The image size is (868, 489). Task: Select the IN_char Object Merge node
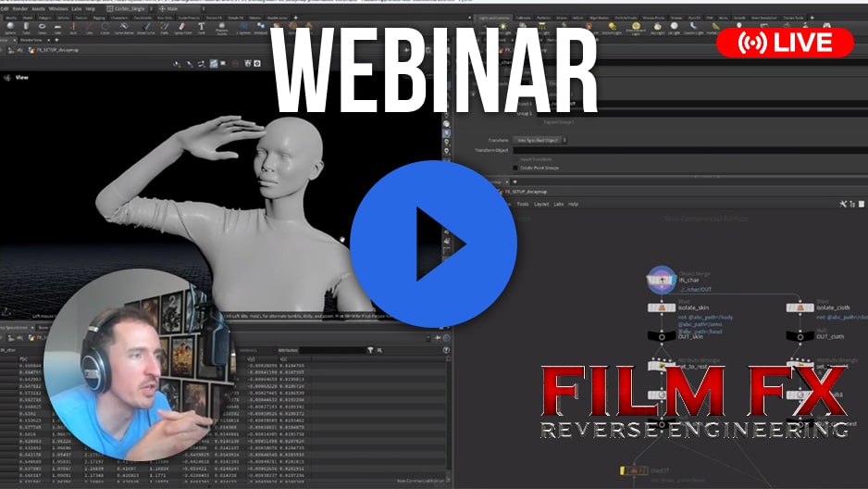[661, 280]
